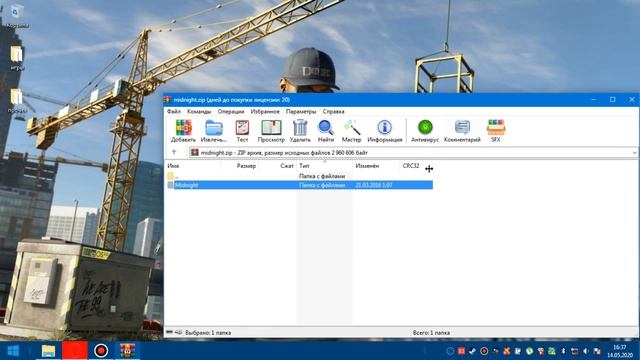Open the Избранное menu
This screenshot has width=640, height=360.
[x=265, y=111]
